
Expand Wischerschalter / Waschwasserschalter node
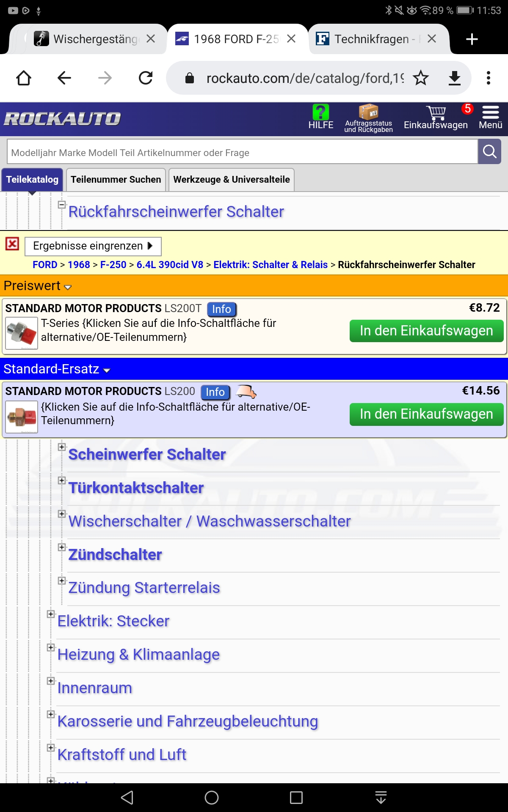click(62, 514)
